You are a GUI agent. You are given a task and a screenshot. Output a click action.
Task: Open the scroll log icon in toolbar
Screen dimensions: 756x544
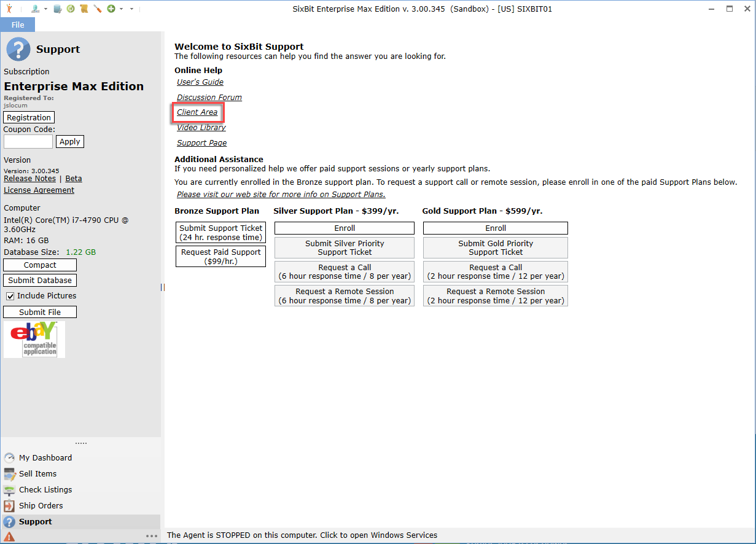click(x=84, y=9)
